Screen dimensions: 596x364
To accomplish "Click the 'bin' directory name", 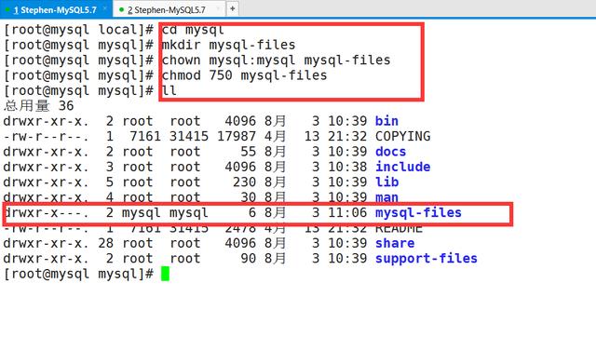I will click(386, 121).
